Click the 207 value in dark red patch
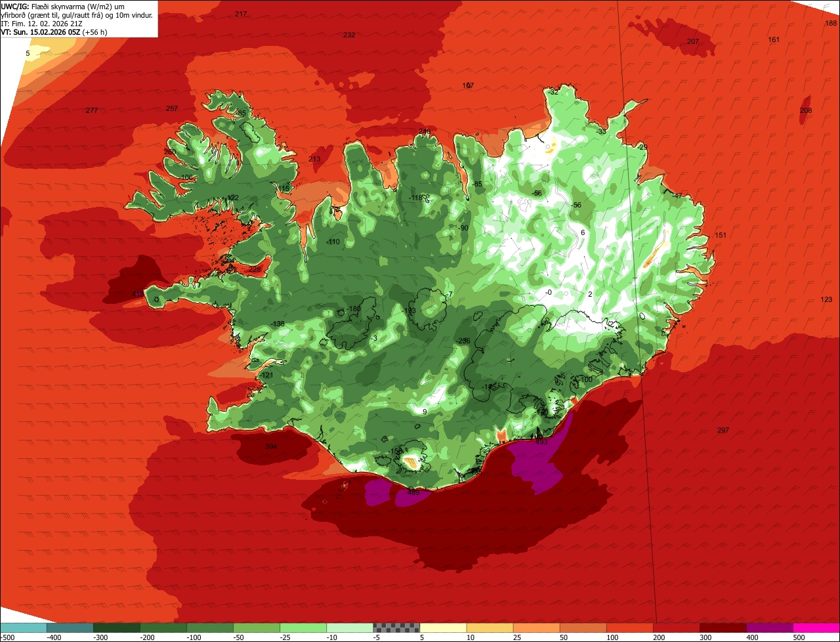840x642 pixels. (693, 41)
